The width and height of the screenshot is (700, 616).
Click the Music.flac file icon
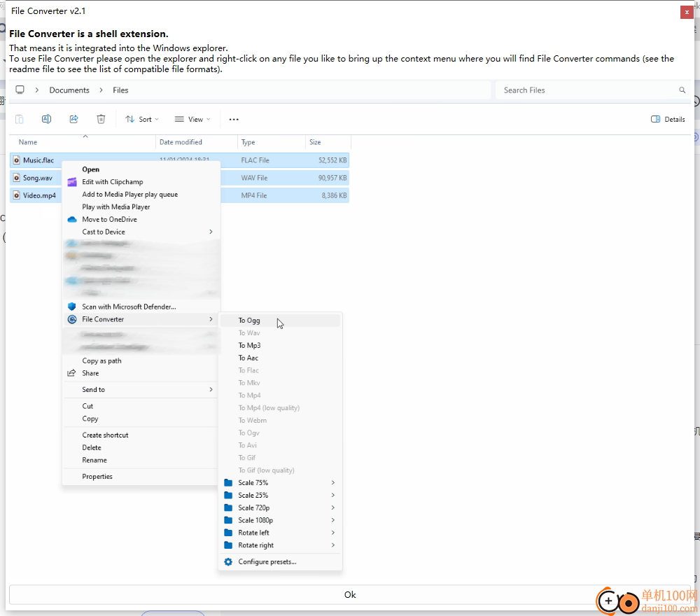tap(17, 160)
